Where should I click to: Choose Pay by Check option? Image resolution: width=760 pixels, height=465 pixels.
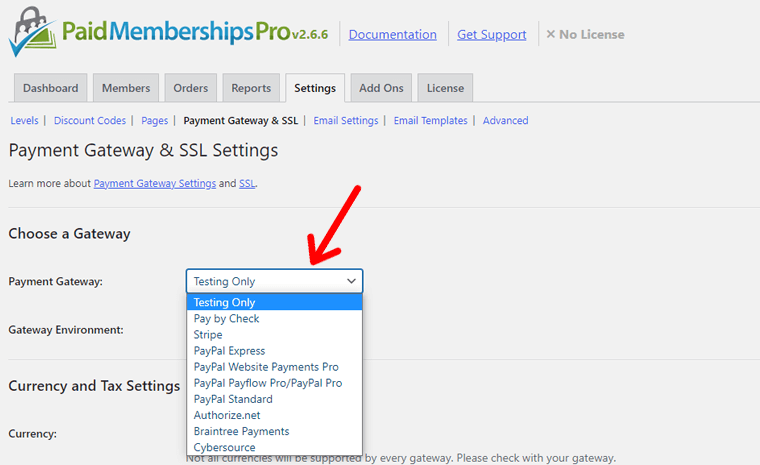tap(274, 319)
